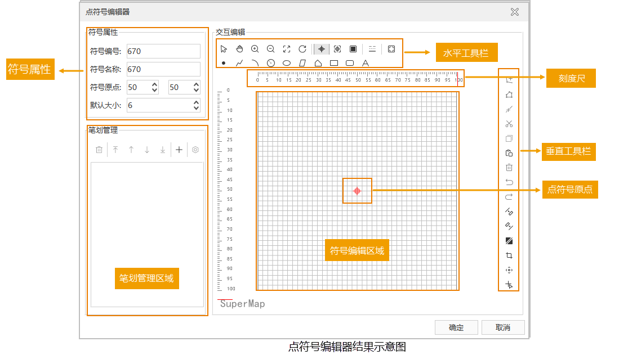619x364 pixels.
Task: Click the paste icon in vertical toolbar
Action: pyautogui.click(x=509, y=153)
